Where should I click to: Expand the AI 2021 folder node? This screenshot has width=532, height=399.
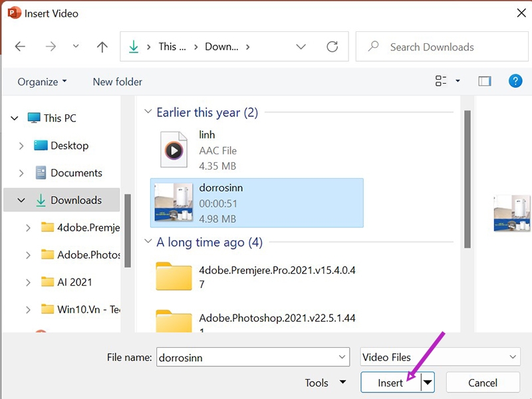(x=28, y=282)
